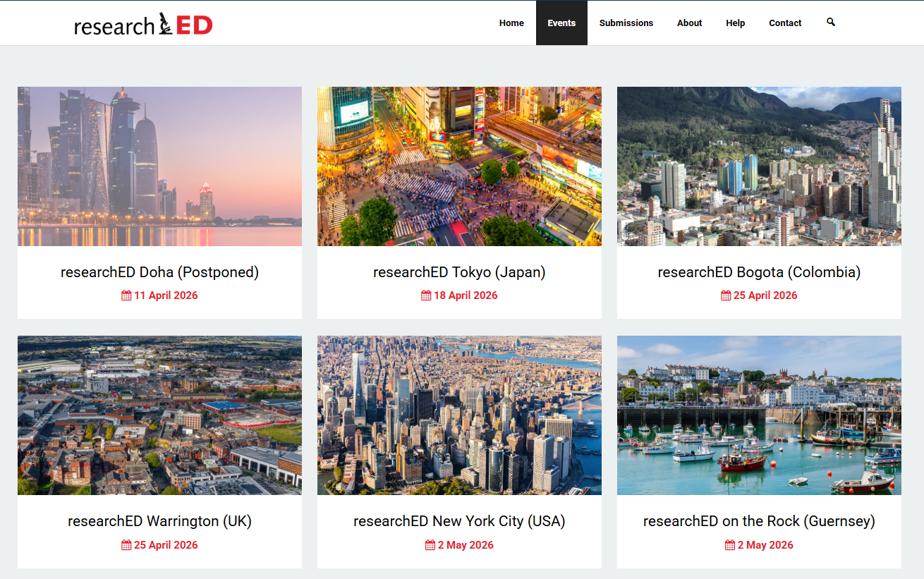The image size is (924, 579).
Task: Click on the Rock's date 2 May 2026
Action: 765,545
